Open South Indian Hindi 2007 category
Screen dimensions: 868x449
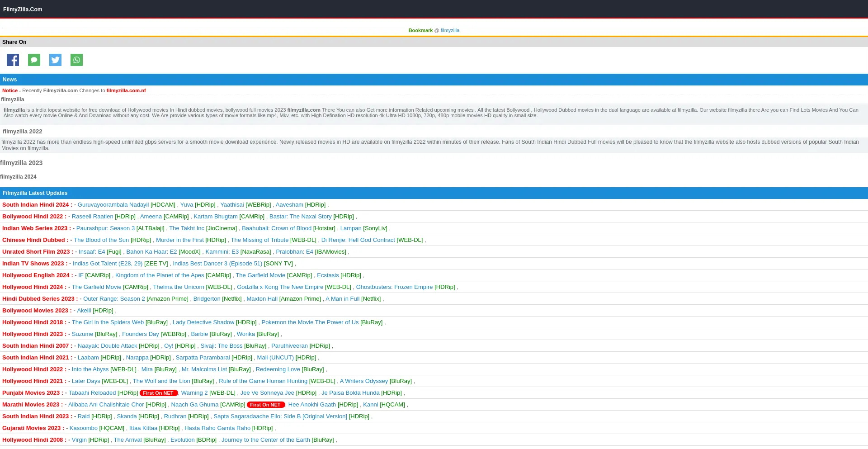(x=36, y=346)
